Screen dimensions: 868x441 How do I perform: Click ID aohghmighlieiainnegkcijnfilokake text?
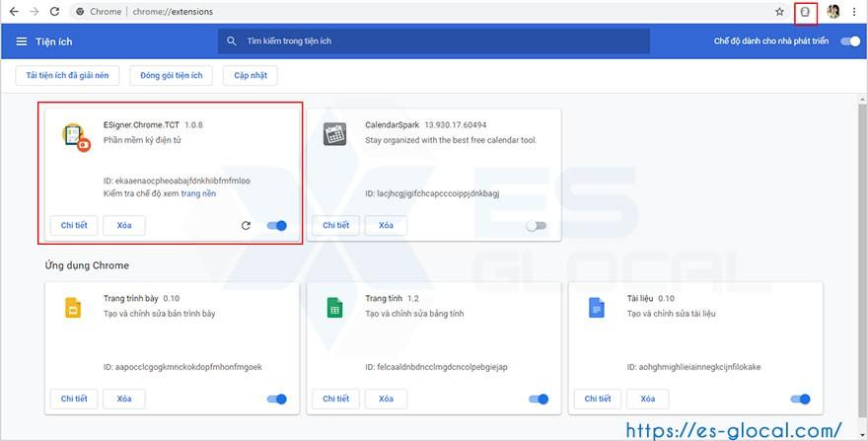(x=693, y=367)
